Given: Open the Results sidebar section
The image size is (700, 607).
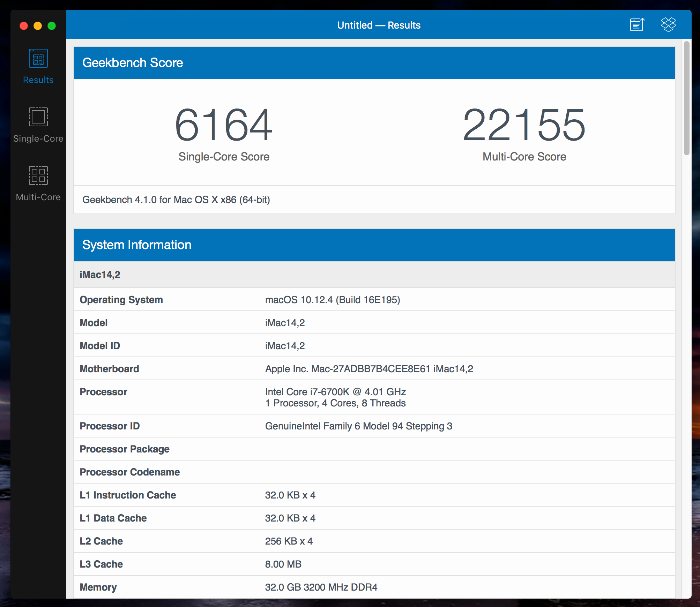Looking at the screenshot, I should click(x=38, y=66).
